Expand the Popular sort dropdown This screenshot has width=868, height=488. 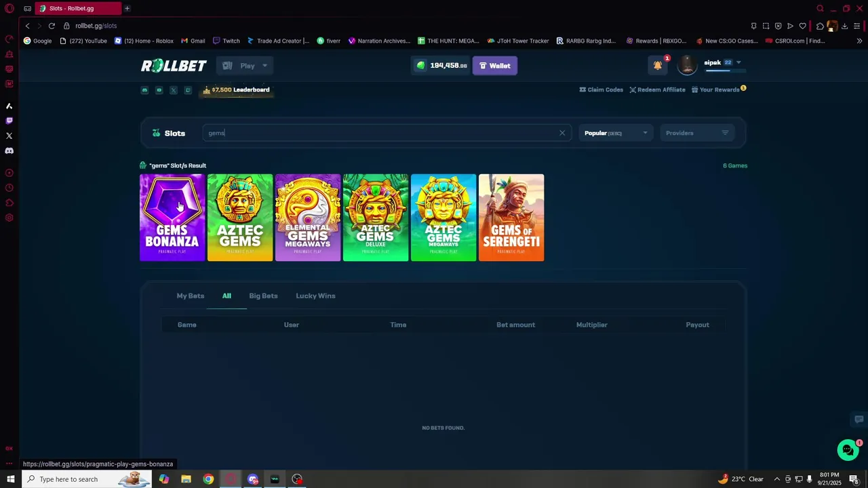click(616, 133)
